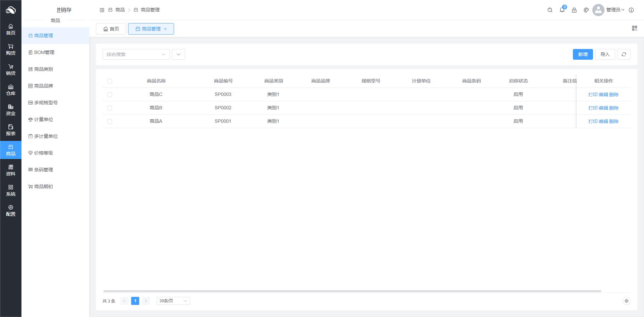Expand the 30条/页 page size dropdown
Screen dimensions: 644x317
(x=173, y=301)
